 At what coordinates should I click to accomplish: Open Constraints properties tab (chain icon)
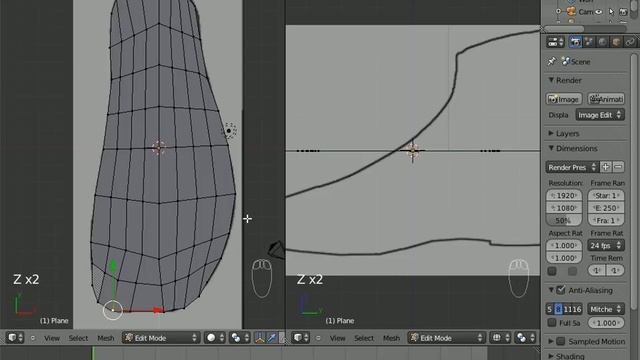(630, 42)
